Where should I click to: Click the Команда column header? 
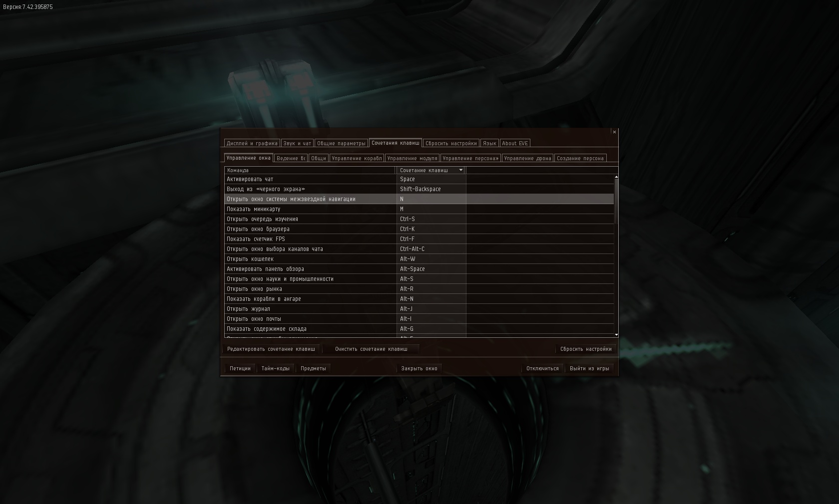(x=310, y=170)
